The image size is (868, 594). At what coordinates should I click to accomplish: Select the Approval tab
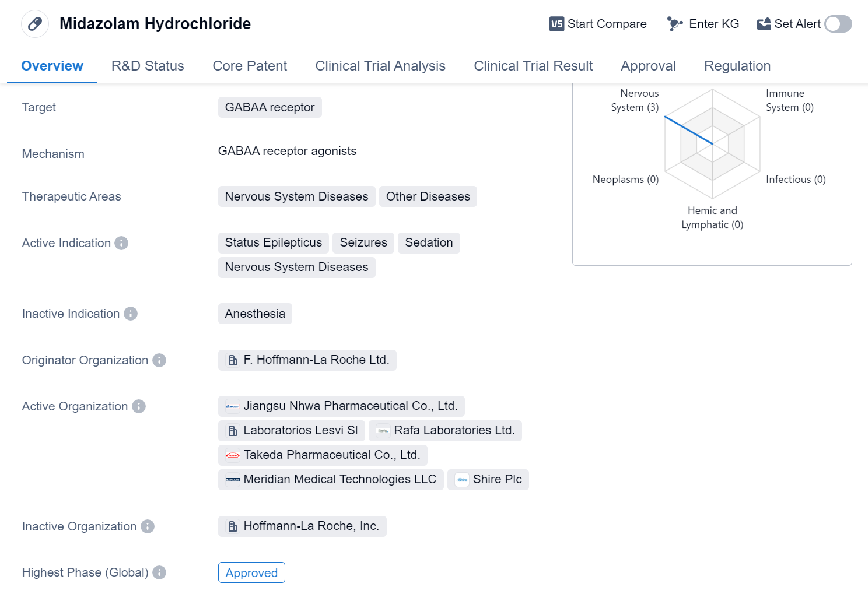coord(648,66)
